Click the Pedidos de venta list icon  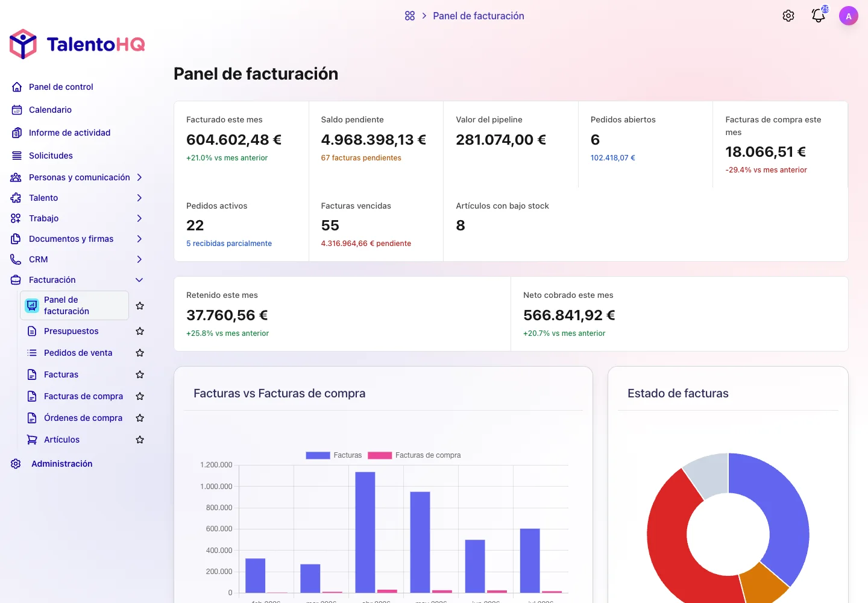coord(32,353)
